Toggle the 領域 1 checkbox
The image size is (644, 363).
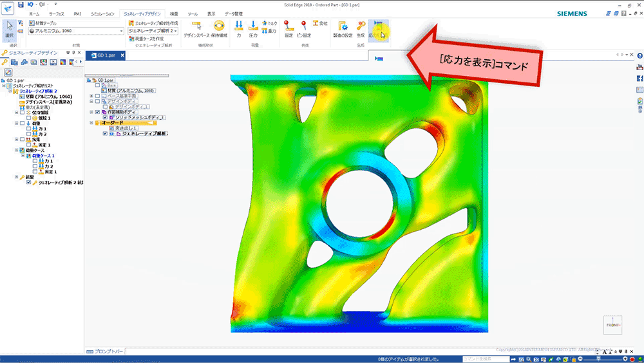(29, 118)
